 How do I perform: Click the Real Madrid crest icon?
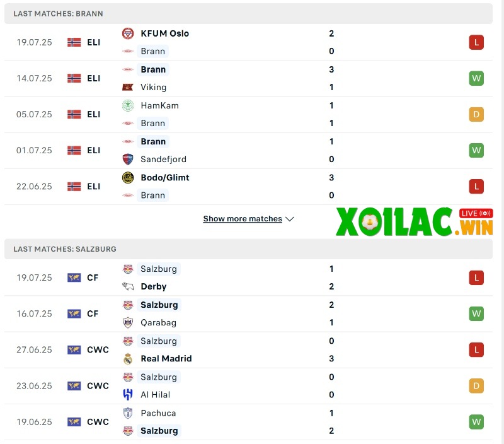click(128, 358)
